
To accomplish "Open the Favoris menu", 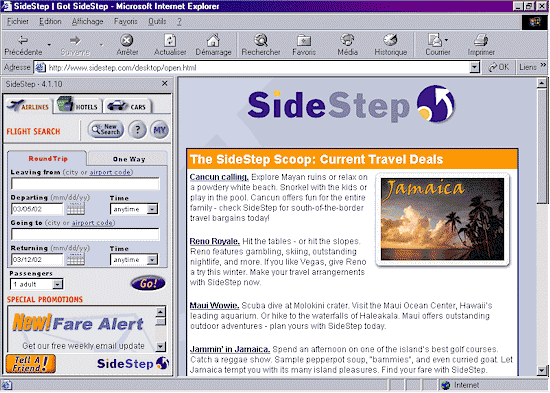I will point(126,21).
